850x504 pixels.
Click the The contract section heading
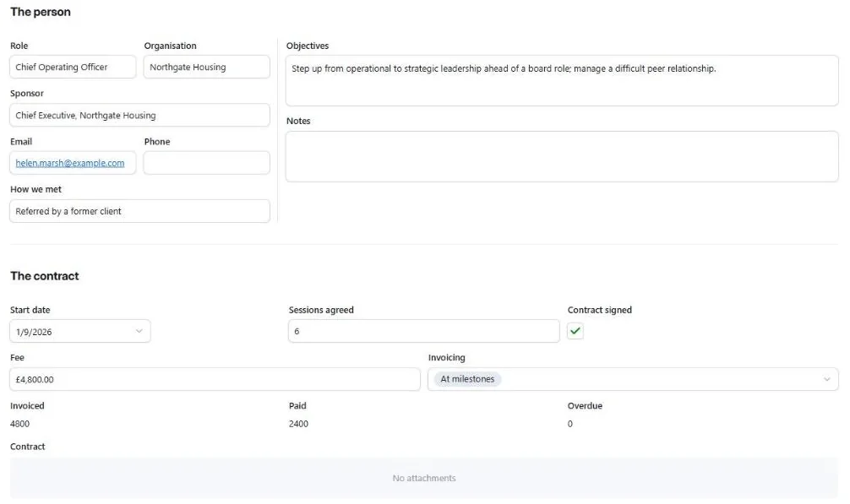(45, 276)
